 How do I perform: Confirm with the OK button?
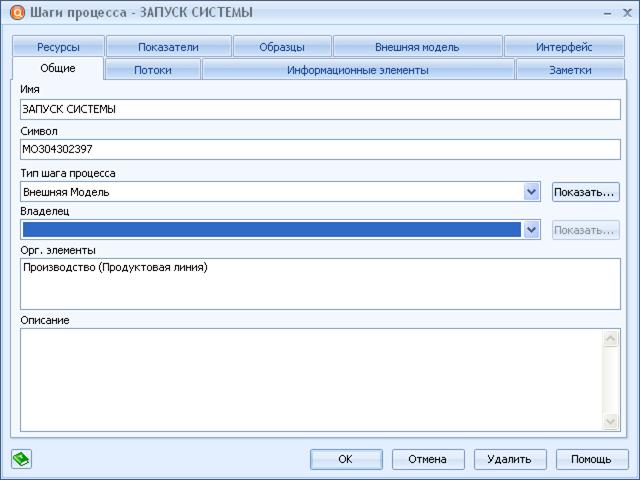click(x=346, y=459)
